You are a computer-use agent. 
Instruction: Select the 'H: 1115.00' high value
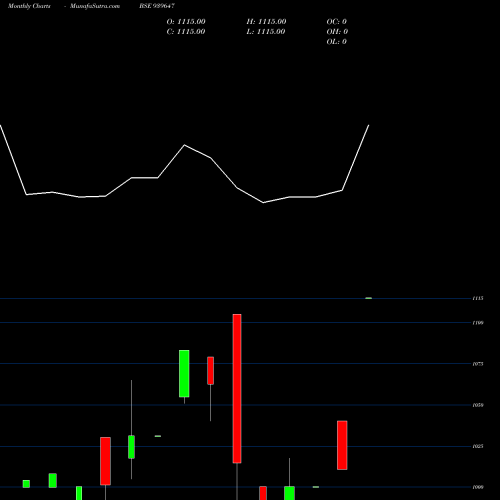tap(266, 22)
